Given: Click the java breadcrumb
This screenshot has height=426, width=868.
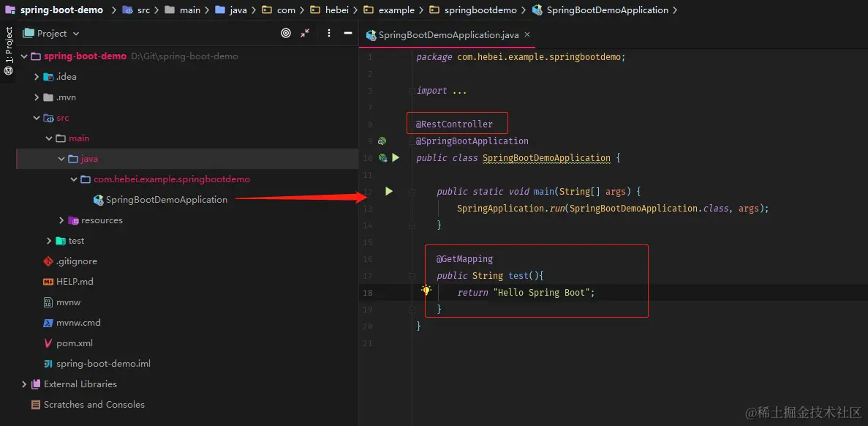Looking at the screenshot, I should (238, 10).
